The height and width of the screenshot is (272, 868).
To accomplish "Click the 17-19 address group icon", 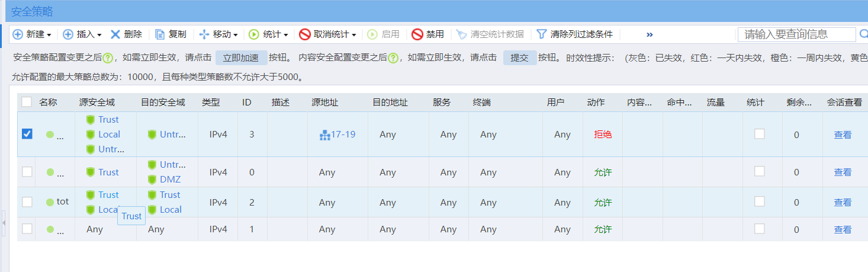I will click(x=324, y=135).
